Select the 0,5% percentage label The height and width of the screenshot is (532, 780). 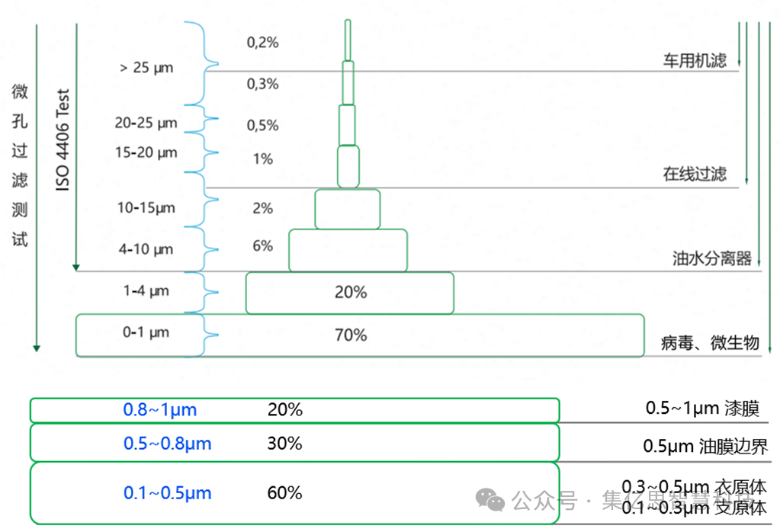tap(262, 125)
